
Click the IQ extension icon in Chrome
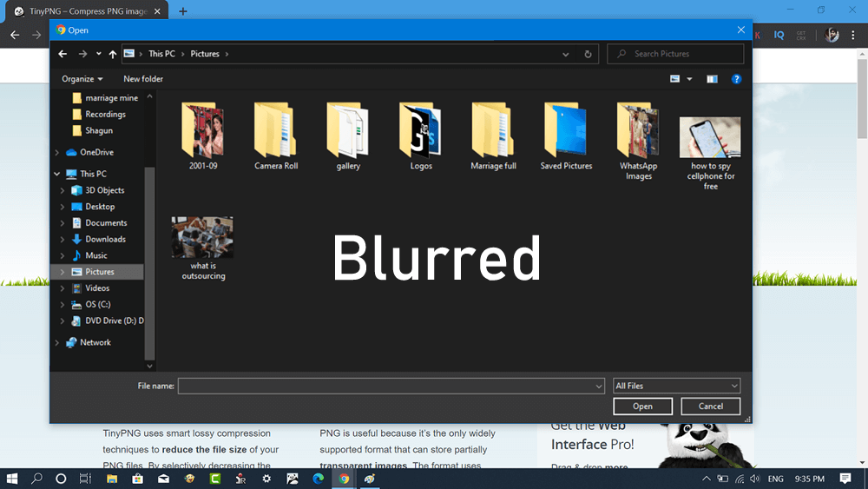(779, 35)
